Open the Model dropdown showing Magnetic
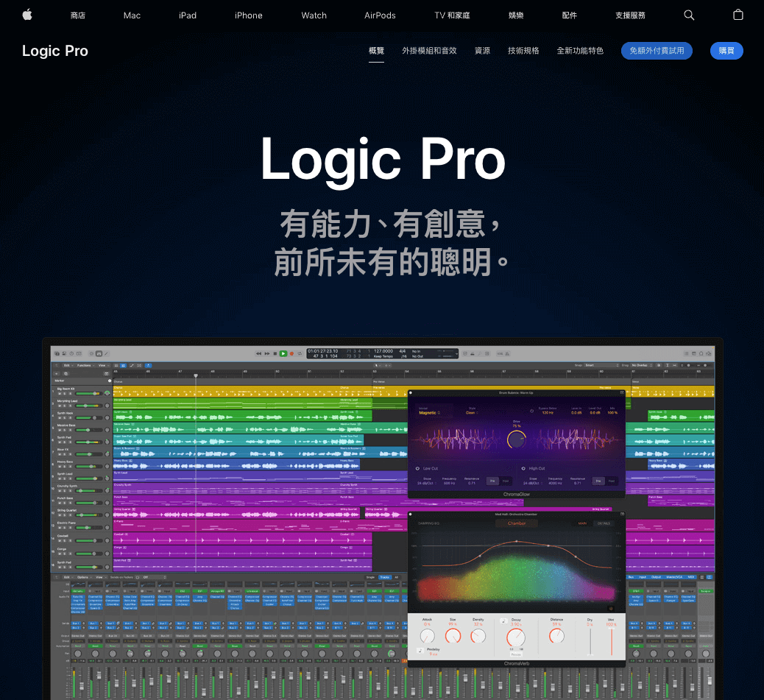 coord(429,414)
